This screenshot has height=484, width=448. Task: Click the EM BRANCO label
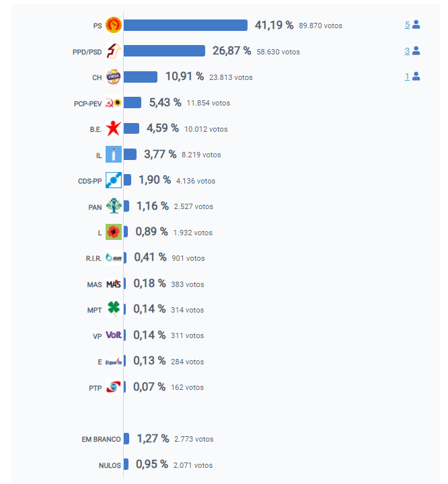[101, 439]
